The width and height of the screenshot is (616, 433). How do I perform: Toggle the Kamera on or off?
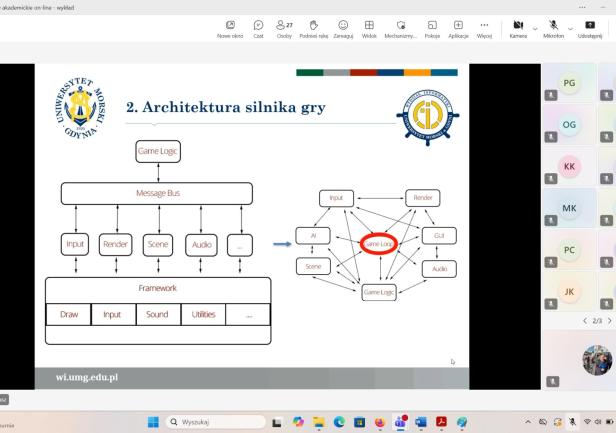point(517,28)
